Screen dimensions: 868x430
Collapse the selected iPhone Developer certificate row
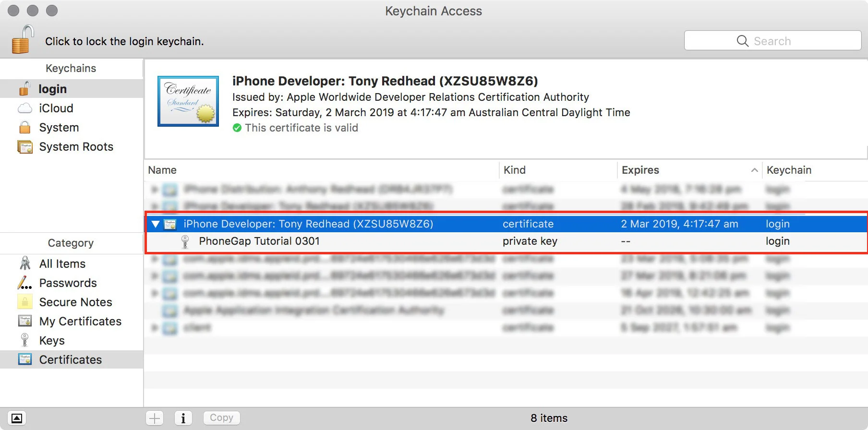[155, 224]
